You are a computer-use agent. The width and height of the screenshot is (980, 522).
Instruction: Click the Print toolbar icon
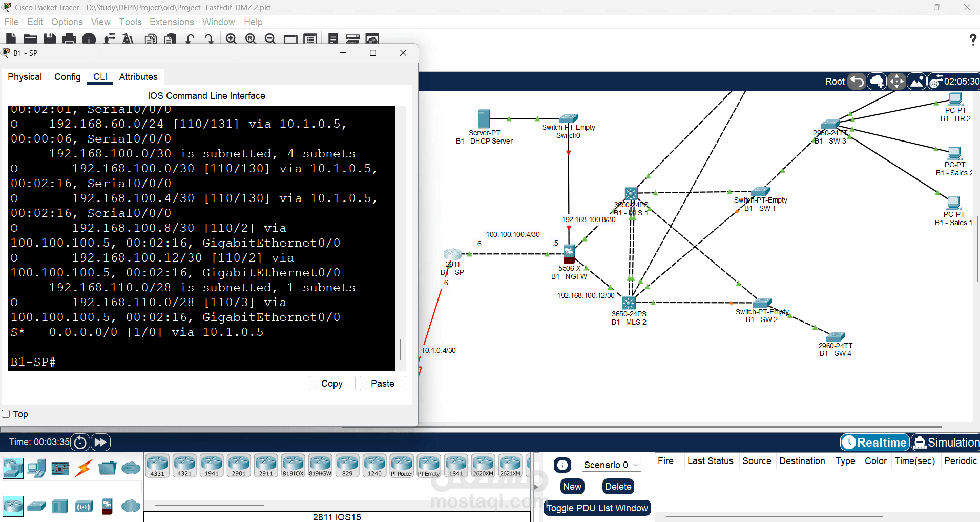(69, 38)
